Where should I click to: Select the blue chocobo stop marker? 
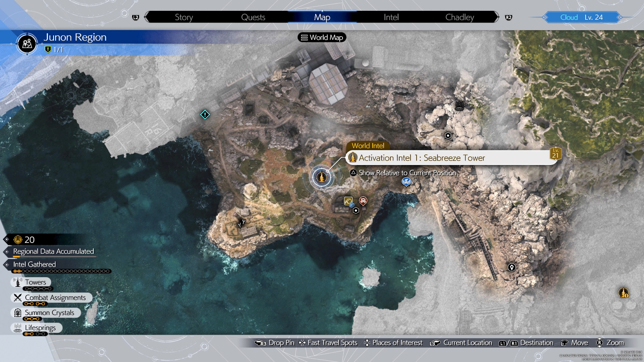(x=406, y=182)
